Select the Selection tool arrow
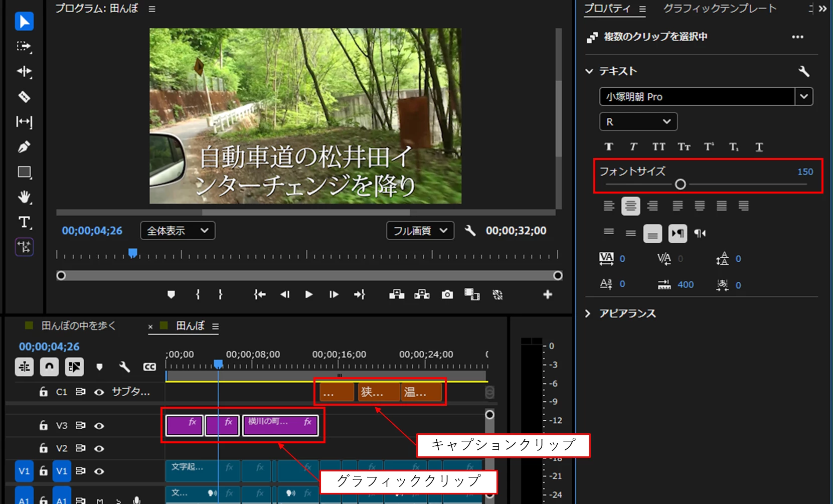 click(x=24, y=22)
